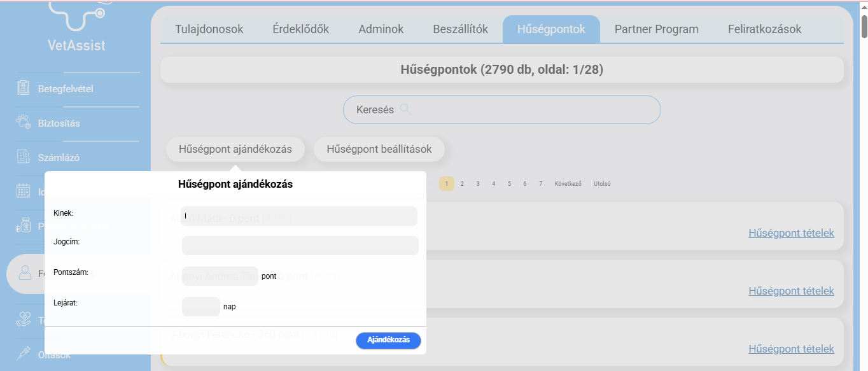The width and height of the screenshot is (868, 371).
Task: Open Hűségpont beállítások settings
Action: click(x=379, y=150)
